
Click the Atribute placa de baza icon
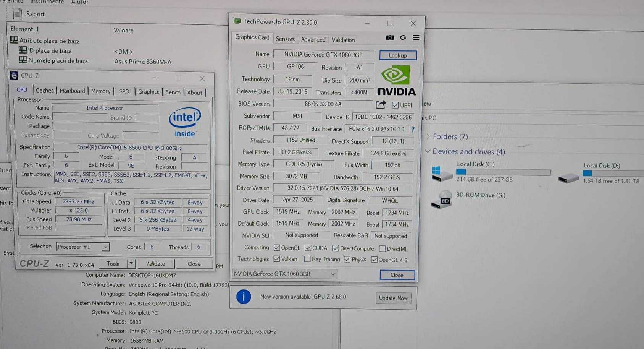click(14, 40)
